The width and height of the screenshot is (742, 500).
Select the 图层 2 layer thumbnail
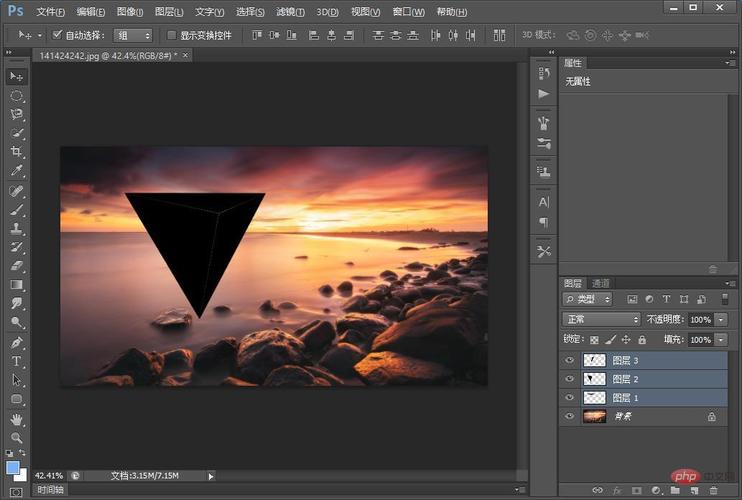coord(594,379)
